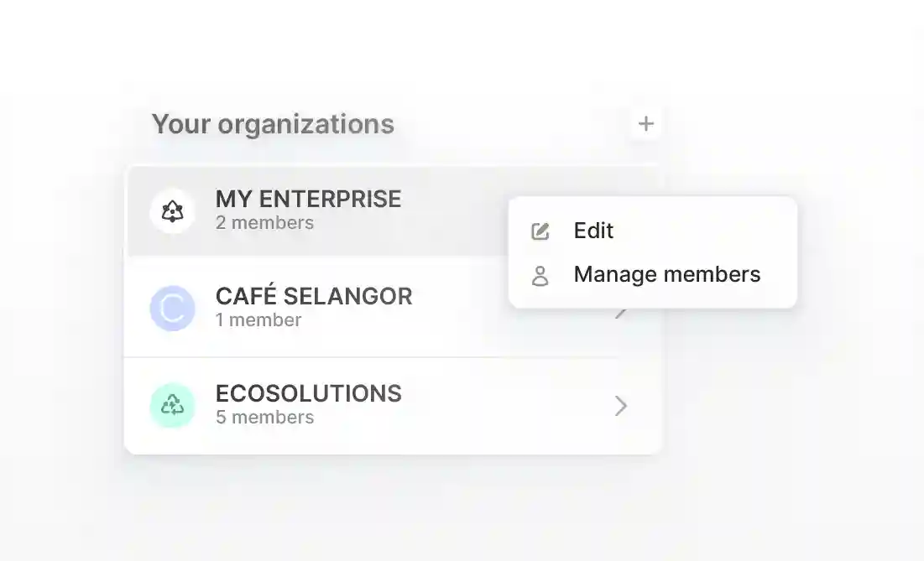Viewport: 924px width, 561px height.
Task: Click the CAFÉ SELANGOR letter C avatar
Action: pyautogui.click(x=172, y=309)
